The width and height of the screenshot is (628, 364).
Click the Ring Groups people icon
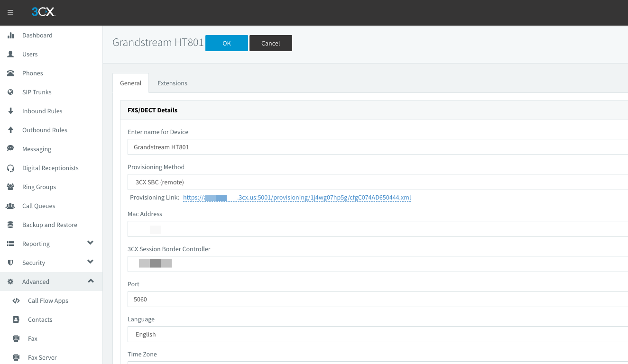[10, 187]
